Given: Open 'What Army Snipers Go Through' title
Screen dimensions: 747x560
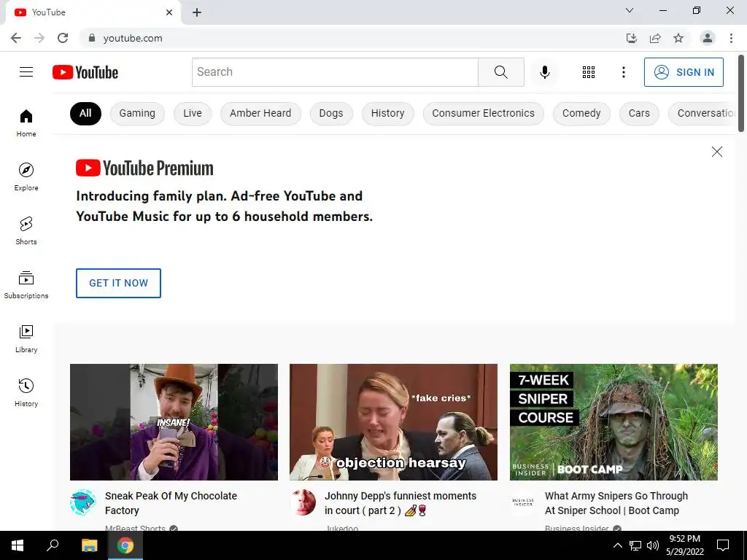Looking at the screenshot, I should (x=616, y=503).
